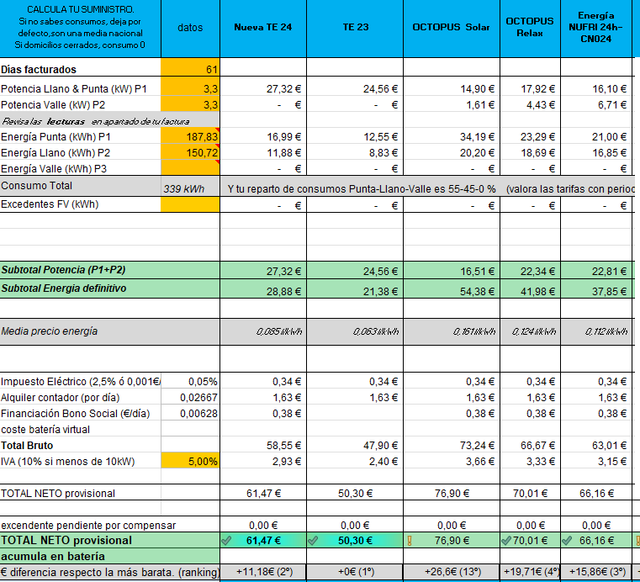The image size is (640, 582).
Task: Select ranking cell +11,18€ (2º)
Action: click(263, 572)
